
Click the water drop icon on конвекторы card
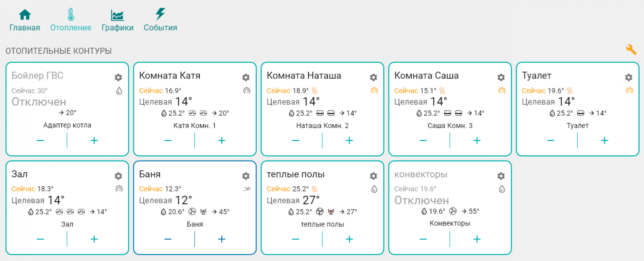point(502,189)
